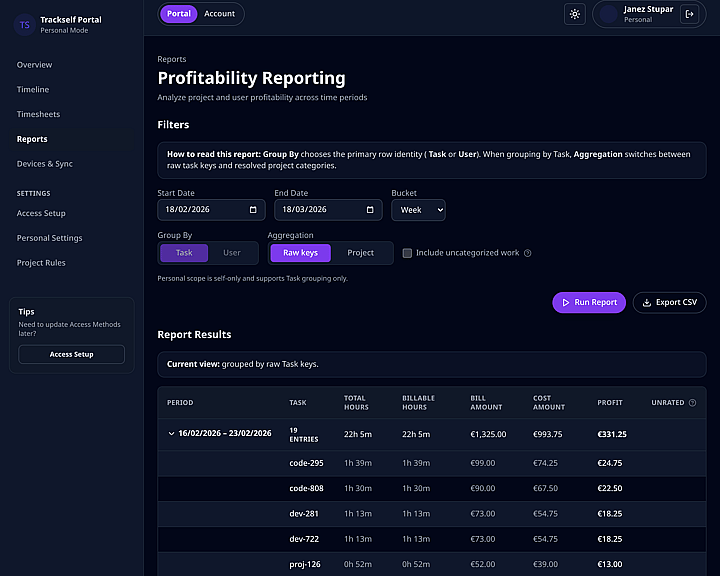Viewport: 720px width, 576px height.
Task: Click the Unrated column help icon
Action: 692,403
